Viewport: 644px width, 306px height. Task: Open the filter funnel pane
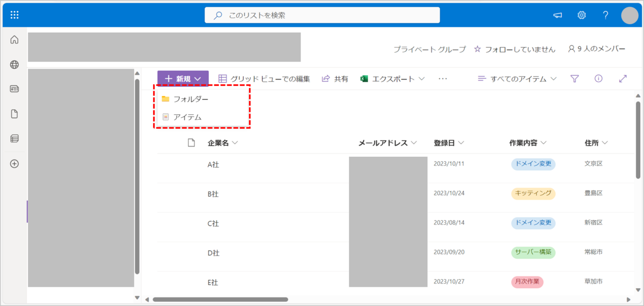coord(575,78)
